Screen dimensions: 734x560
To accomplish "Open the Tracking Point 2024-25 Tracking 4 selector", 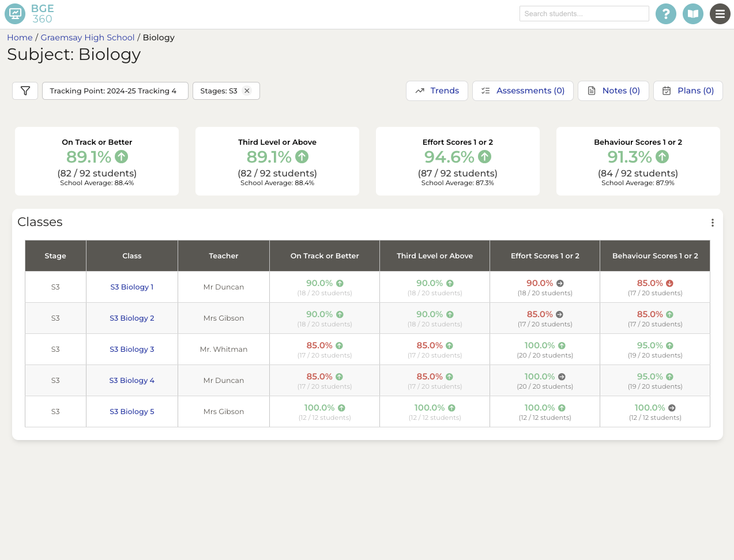I will (x=115, y=91).
